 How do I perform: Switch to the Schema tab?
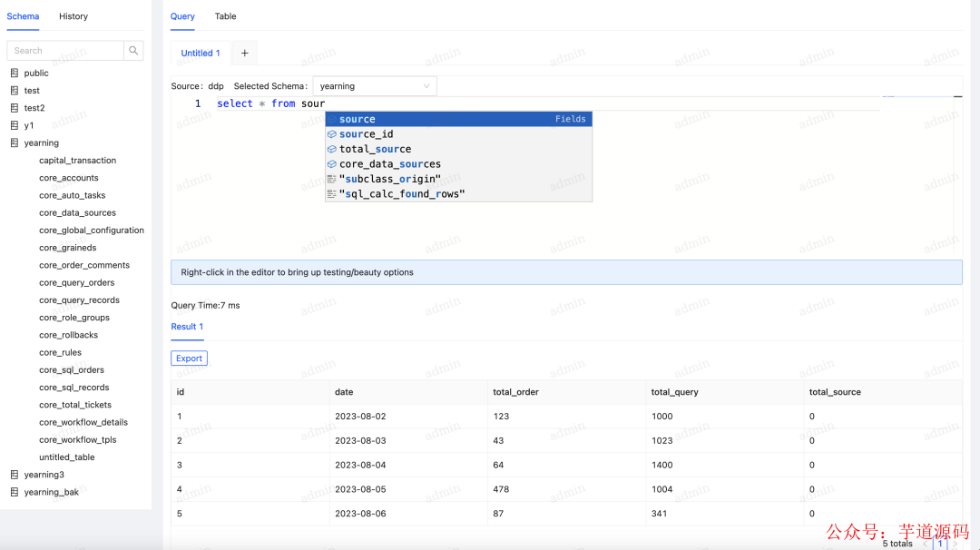(23, 16)
